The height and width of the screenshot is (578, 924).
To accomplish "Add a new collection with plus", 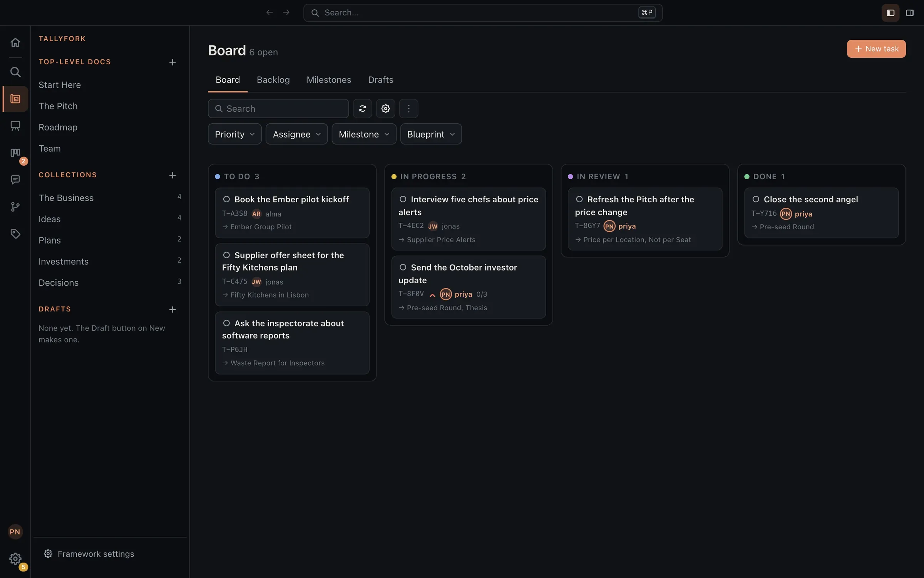I will tap(172, 175).
